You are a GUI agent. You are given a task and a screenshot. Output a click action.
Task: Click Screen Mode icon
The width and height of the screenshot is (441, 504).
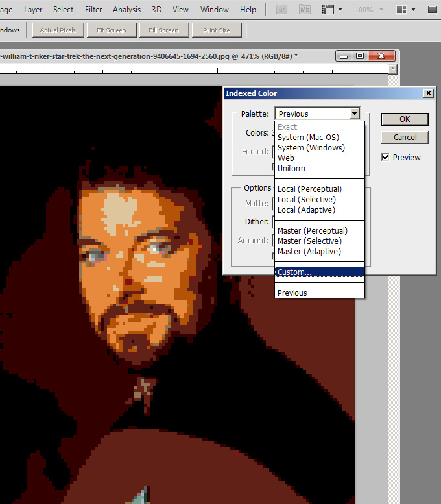[432, 10]
